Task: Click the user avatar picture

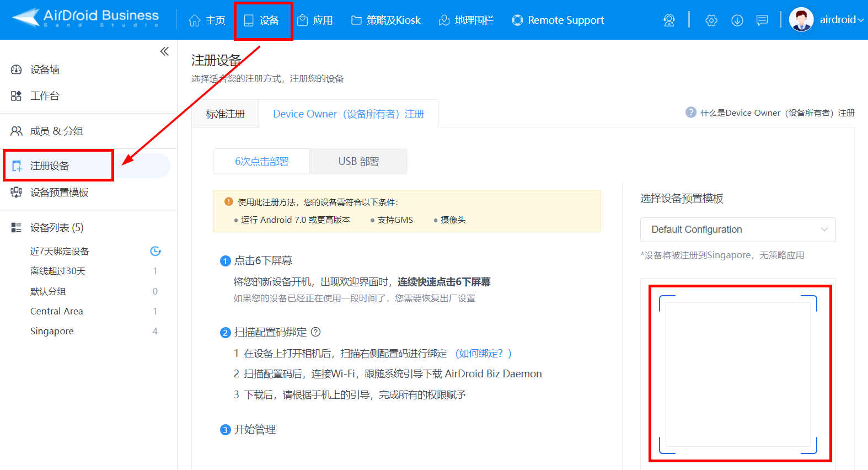Action: [801, 20]
